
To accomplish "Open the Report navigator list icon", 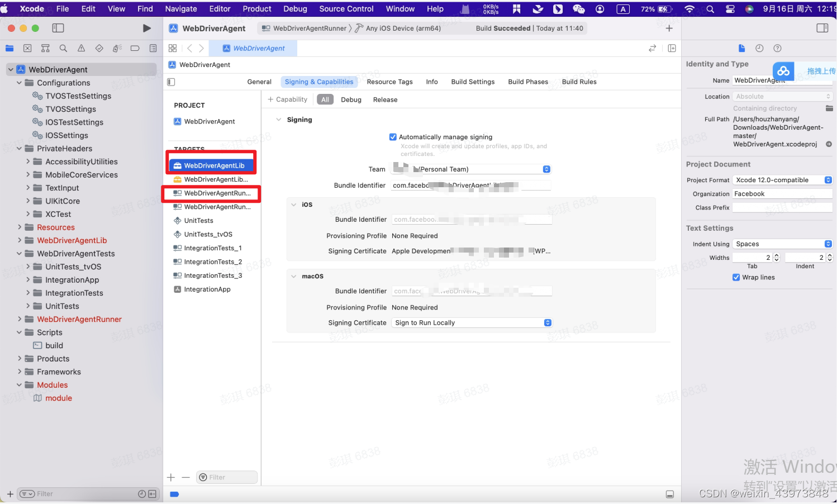I will coord(153,48).
